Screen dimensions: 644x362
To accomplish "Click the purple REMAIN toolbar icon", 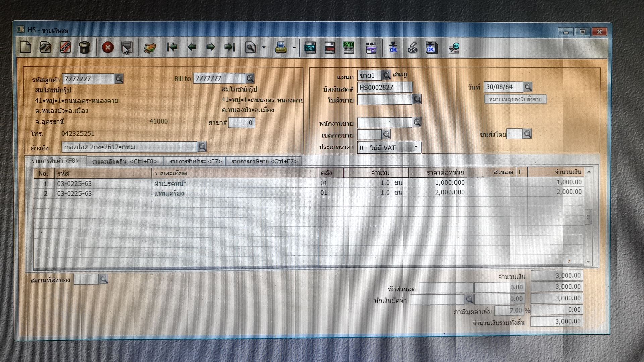I will [x=371, y=48].
